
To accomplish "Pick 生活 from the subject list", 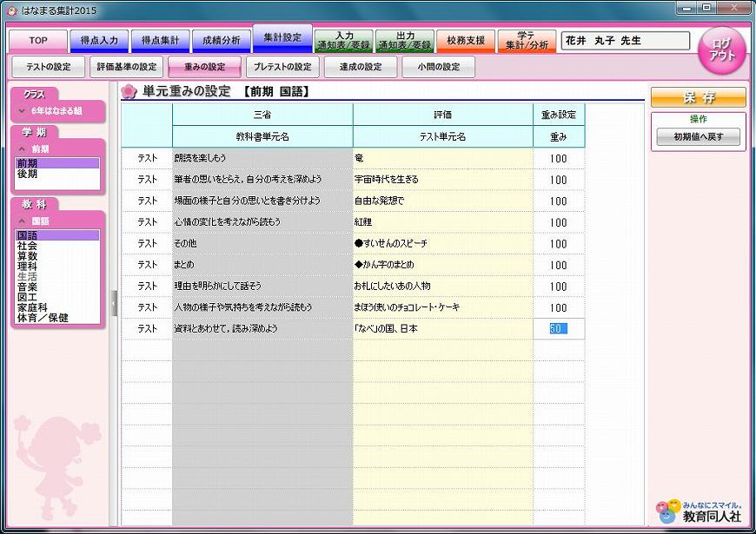I will [x=57, y=277].
